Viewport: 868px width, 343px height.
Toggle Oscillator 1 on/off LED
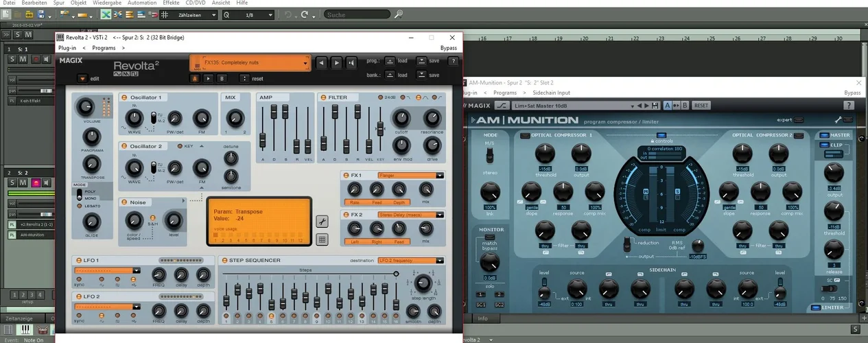(x=125, y=97)
